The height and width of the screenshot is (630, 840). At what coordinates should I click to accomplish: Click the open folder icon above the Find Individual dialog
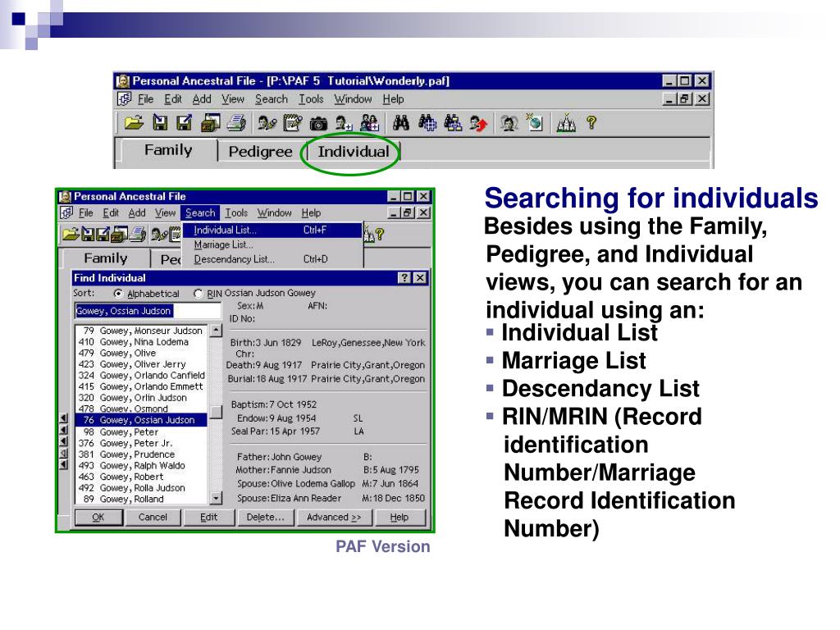71,234
